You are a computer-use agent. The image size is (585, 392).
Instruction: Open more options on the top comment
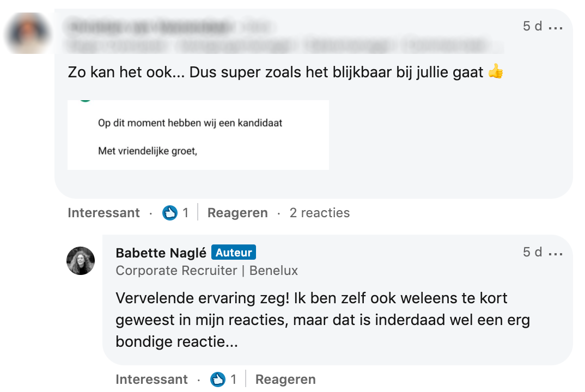[556, 27]
